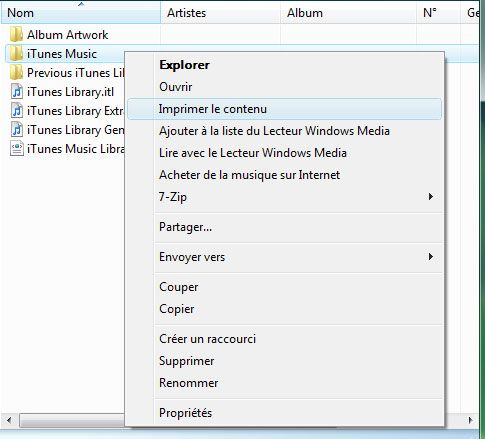The height and width of the screenshot is (439, 485).
Task: Expand the Envoyer vers submenu arrow
Action: [x=431, y=257]
